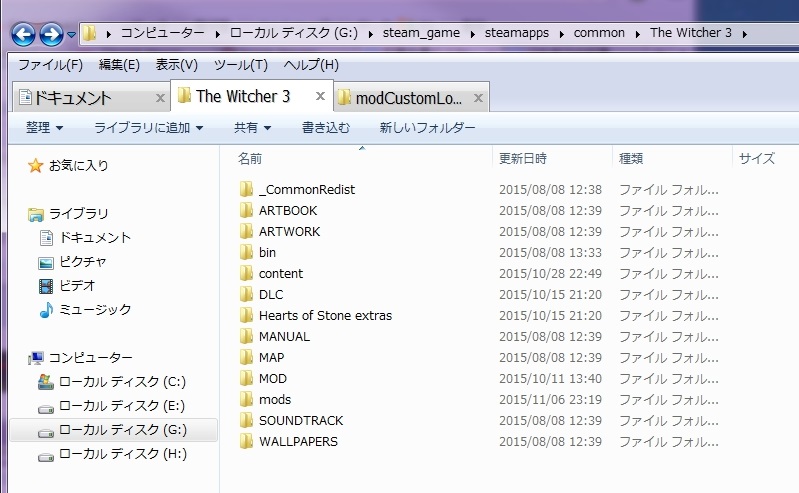Navigate to steam_game in the address bar
Image resolution: width=799 pixels, height=493 pixels.
pos(421,33)
